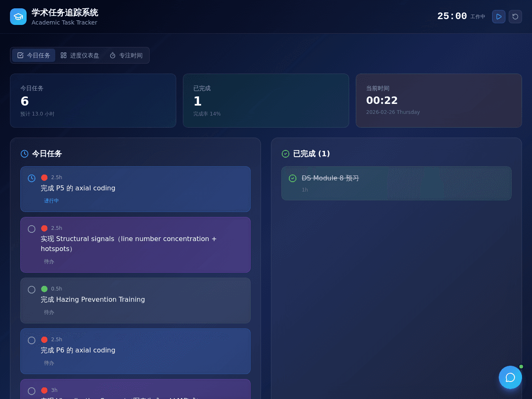Switch to the 今日任务 tab
Viewport: 532px width, 399px height.
[34, 55]
